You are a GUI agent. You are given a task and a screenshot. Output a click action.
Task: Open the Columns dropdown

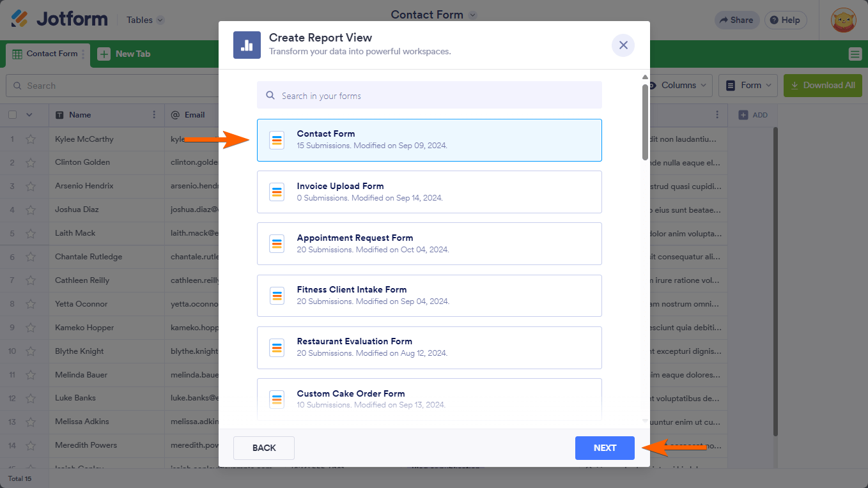[x=679, y=86]
